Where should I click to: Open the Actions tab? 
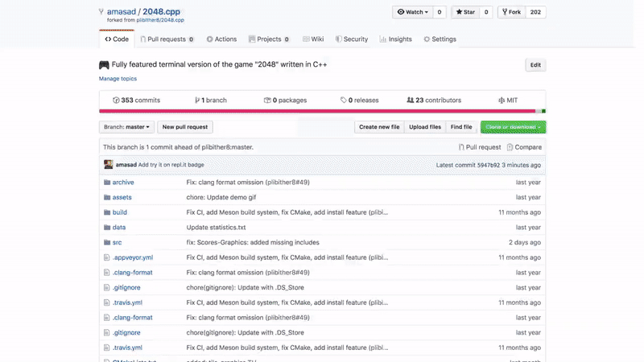(x=221, y=39)
